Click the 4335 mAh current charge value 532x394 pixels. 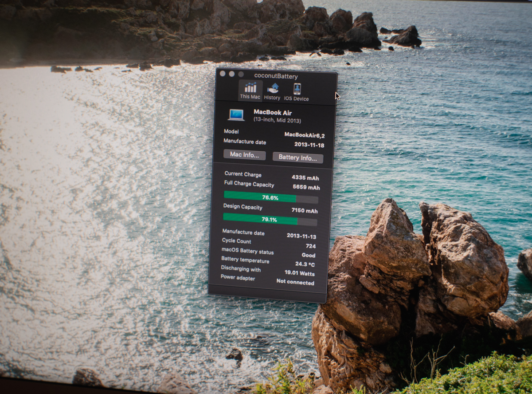tap(305, 177)
